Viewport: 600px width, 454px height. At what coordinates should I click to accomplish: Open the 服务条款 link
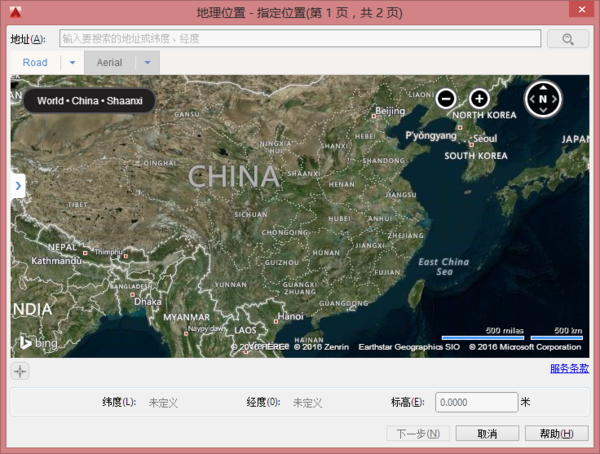pos(569,368)
